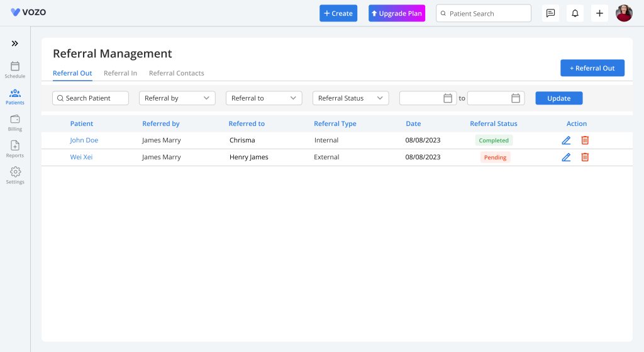The width and height of the screenshot is (644, 352).
Task: Click the Update filter button
Action: click(558, 98)
